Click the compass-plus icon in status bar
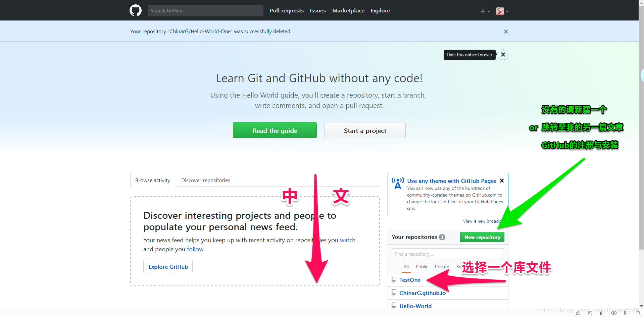 590,313
